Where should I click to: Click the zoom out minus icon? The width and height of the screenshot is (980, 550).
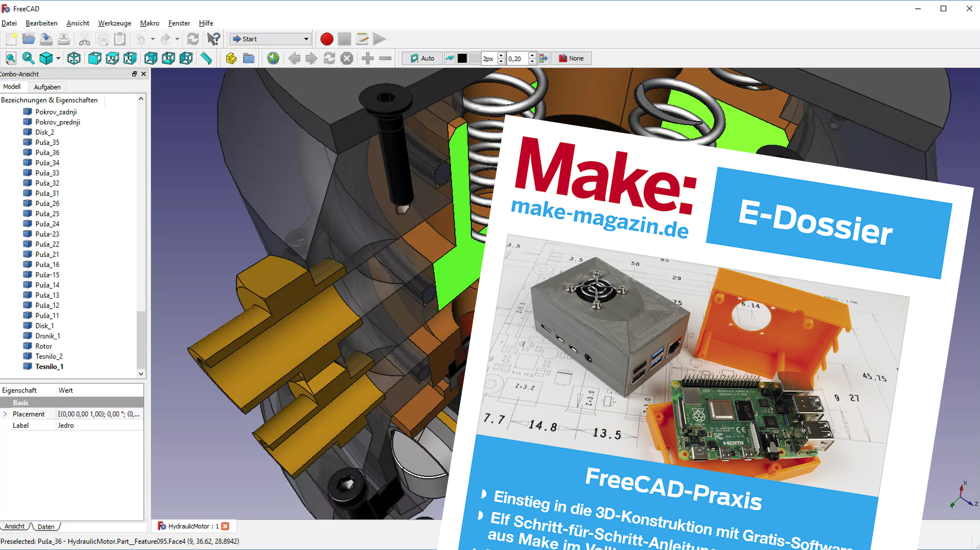(x=385, y=59)
